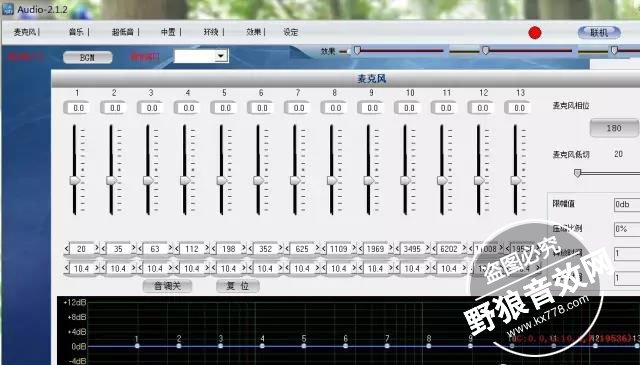Image resolution: width=640 pixels, height=365 pixels.
Task: Click the 0.0 gain field under band 1
Action: coord(78,108)
